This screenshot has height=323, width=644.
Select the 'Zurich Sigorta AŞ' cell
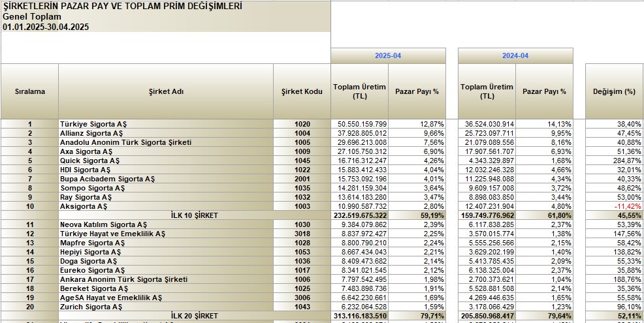[166, 307]
